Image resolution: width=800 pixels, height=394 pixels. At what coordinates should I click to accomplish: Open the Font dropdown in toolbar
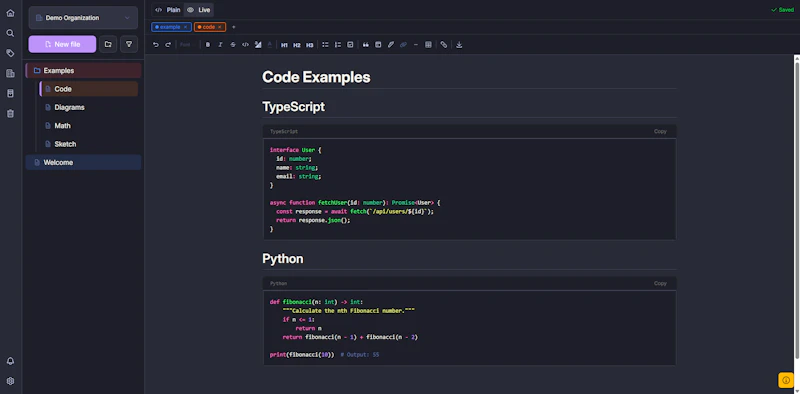187,45
